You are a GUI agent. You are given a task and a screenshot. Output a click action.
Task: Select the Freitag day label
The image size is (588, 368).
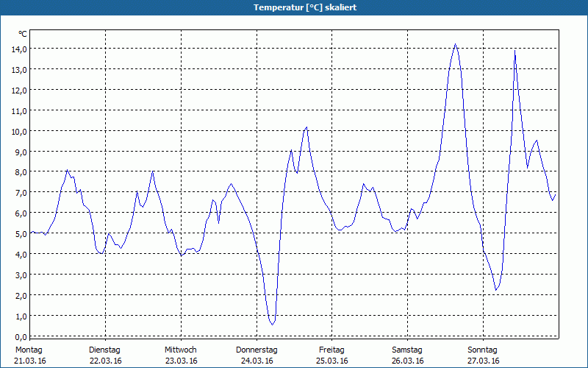tap(332, 350)
